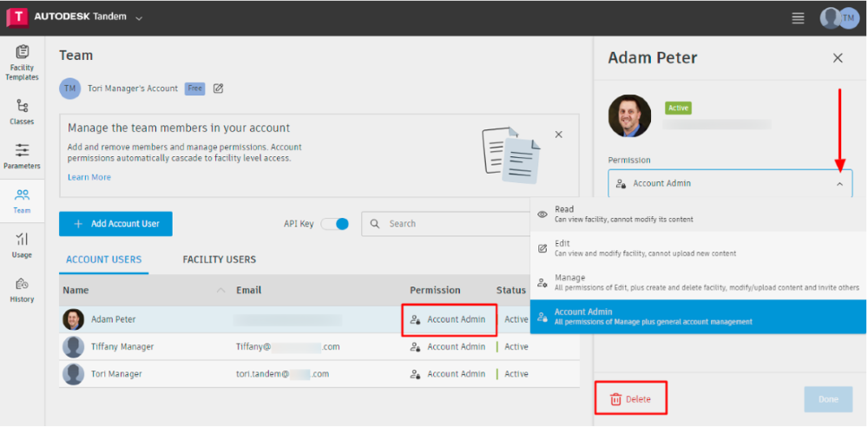Click the trash icon next to Delete
Viewport: 868px width, 427px height.
click(x=615, y=399)
